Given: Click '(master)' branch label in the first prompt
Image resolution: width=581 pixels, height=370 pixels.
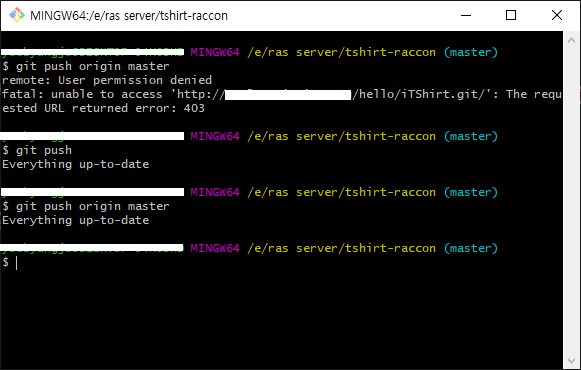Looking at the screenshot, I should [471, 52].
